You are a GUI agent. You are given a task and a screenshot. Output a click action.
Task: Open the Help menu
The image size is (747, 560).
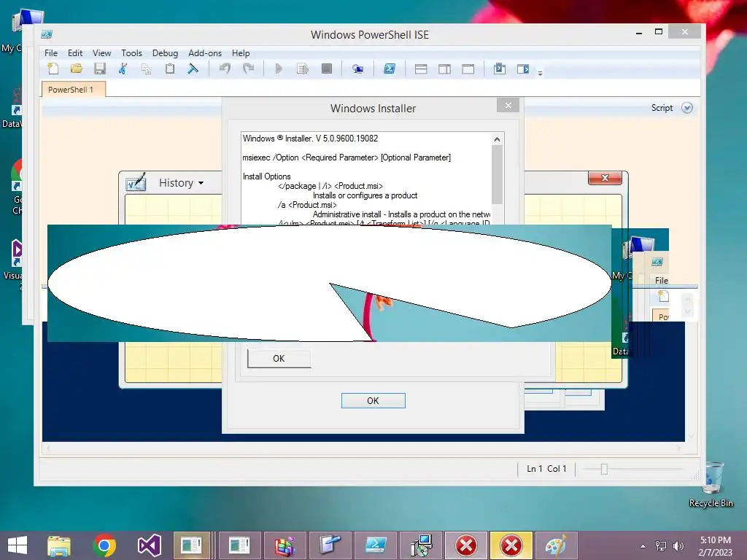(x=241, y=53)
